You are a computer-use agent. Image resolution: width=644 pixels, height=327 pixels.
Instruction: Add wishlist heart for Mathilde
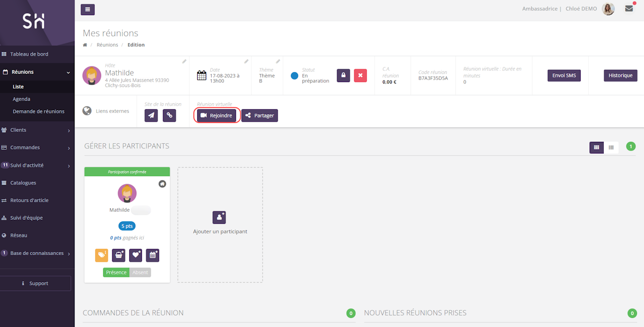tap(136, 256)
